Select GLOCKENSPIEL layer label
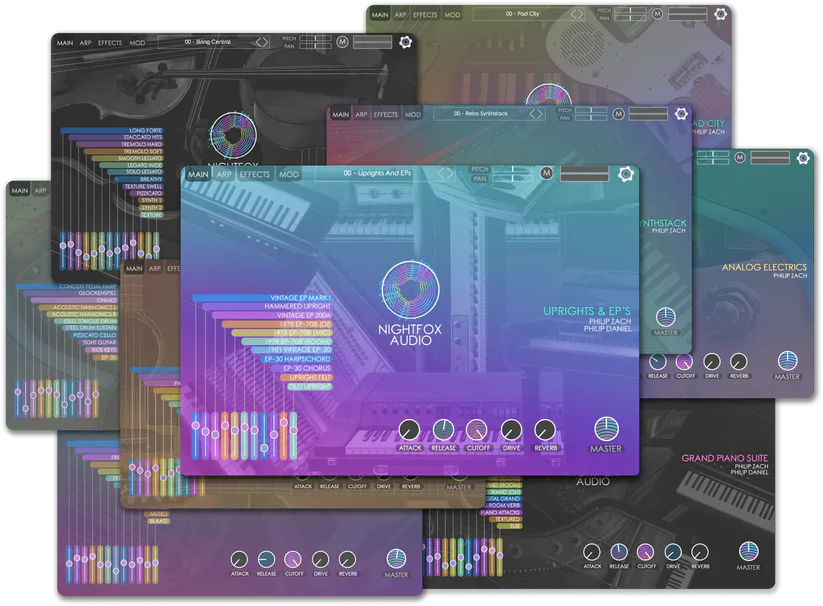 click(98, 293)
